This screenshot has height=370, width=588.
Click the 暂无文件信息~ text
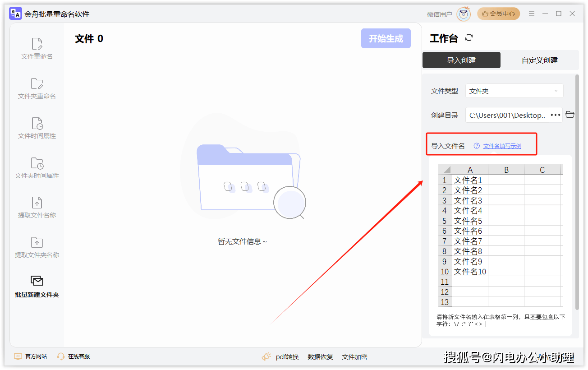pos(243,241)
